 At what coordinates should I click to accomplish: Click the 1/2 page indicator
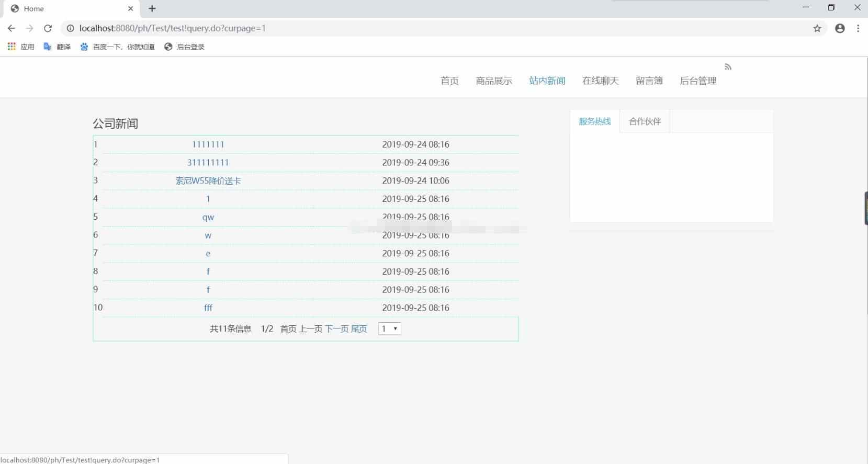[267, 329]
